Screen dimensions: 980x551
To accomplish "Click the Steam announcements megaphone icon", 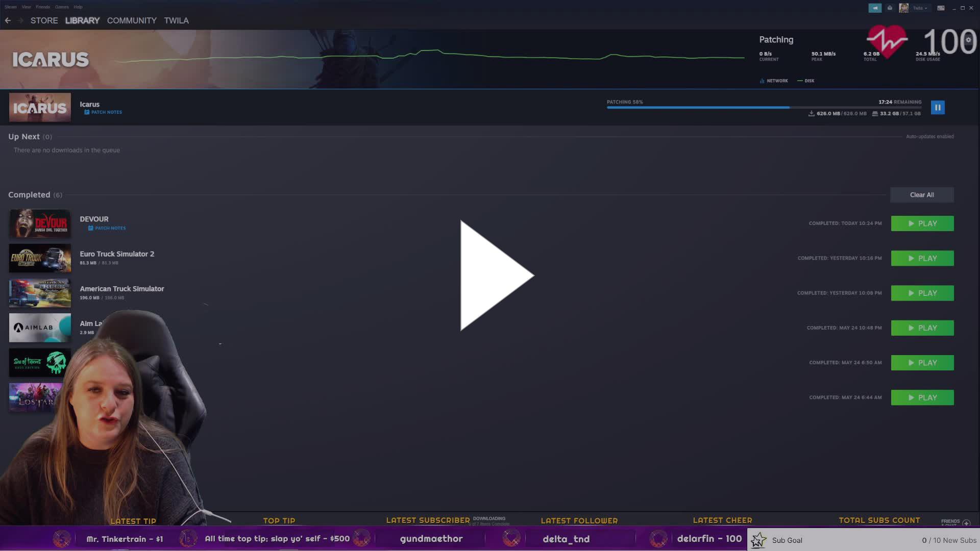I will (875, 8).
